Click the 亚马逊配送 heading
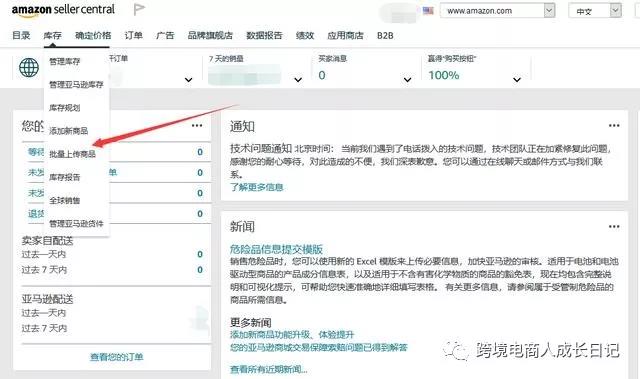Image resolution: width=640 pixels, height=379 pixels. pos(47,299)
